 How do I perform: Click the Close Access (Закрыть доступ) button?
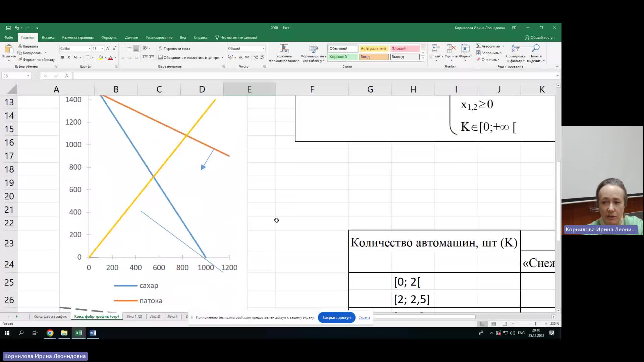[336, 317]
